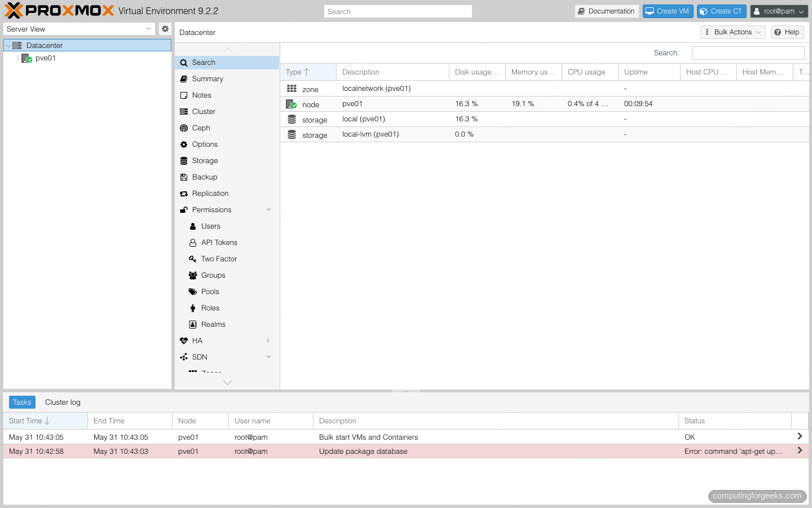The image size is (812, 508).
Task: Click the Ceph icon
Action: pyautogui.click(x=184, y=128)
